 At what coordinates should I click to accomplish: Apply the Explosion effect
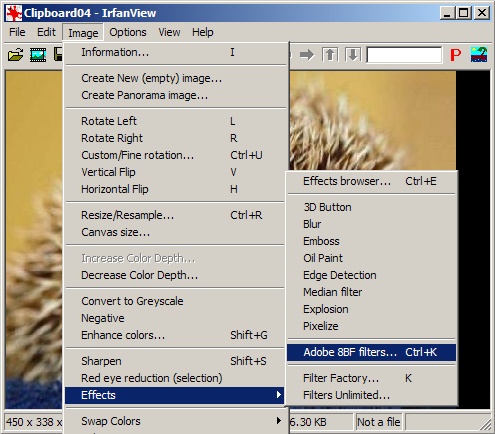[x=371, y=309]
